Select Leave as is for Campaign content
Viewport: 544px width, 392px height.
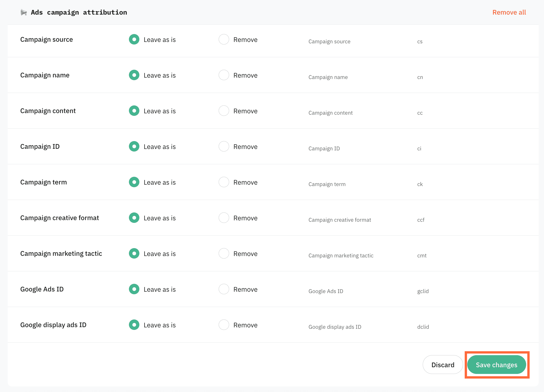click(134, 111)
